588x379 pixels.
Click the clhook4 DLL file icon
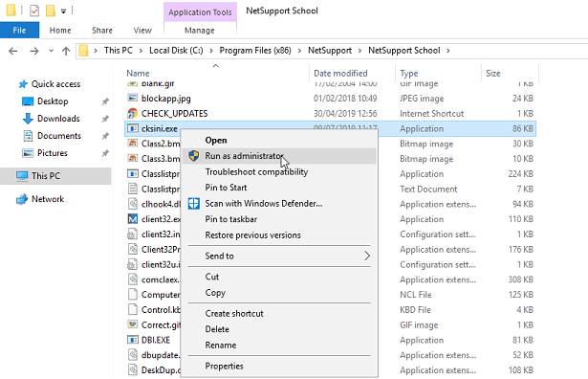[x=132, y=204]
